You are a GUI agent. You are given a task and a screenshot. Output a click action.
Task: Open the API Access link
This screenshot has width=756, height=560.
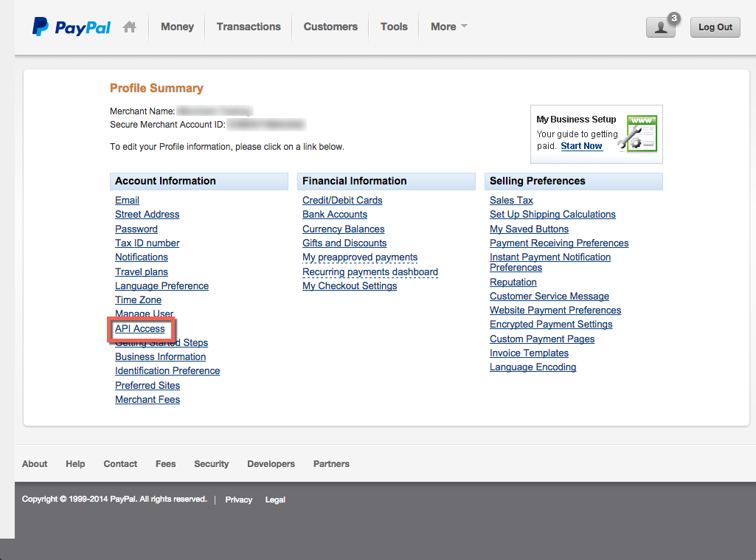140,328
